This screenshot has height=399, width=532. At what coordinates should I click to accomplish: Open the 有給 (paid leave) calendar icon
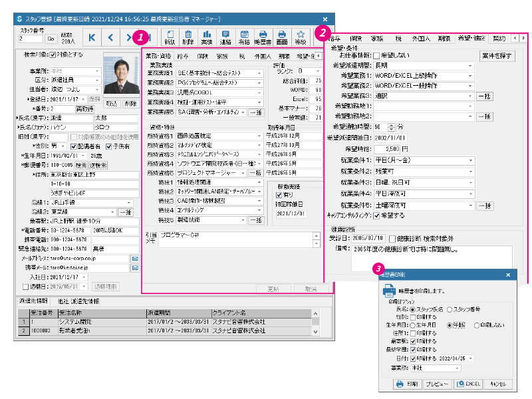245,37
